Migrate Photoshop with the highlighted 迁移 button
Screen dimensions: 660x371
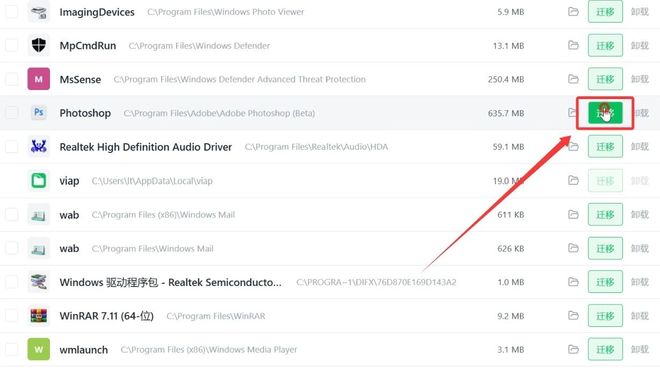605,113
